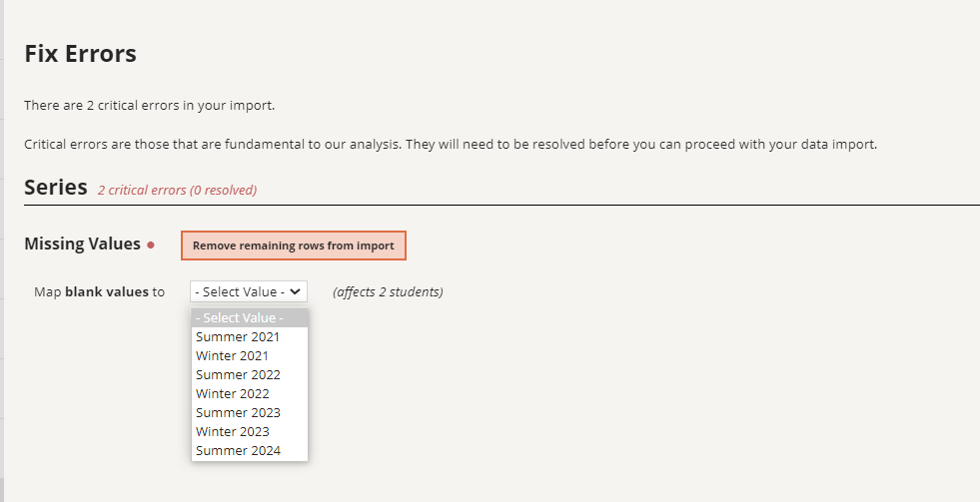This screenshot has height=502, width=980.
Task: Click the paragraph explaining critical errors
Action: (451, 145)
